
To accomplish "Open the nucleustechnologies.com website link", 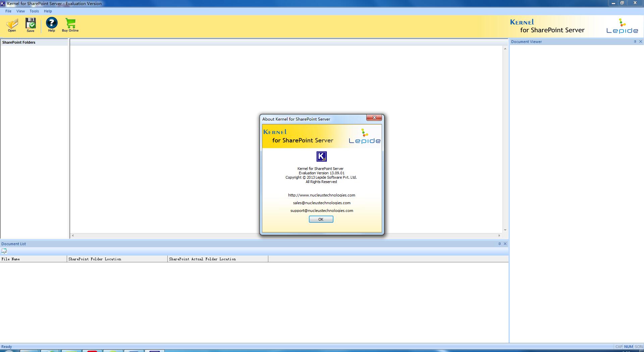I will (x=322, y=195).
